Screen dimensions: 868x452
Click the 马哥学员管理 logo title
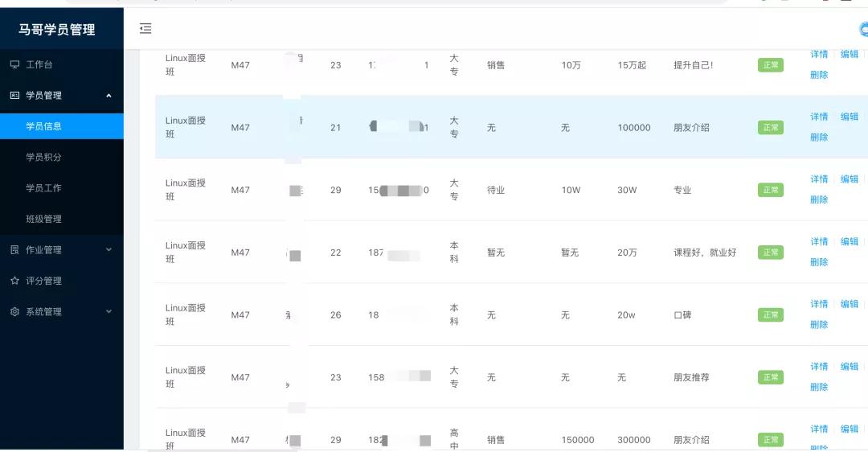(x=57, y=30)
